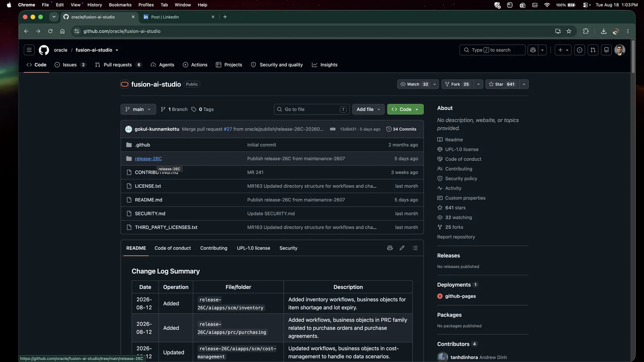Open macOS Control Center icon
Image resolution: width=644 pixels, height=362 pixels.
586,5
